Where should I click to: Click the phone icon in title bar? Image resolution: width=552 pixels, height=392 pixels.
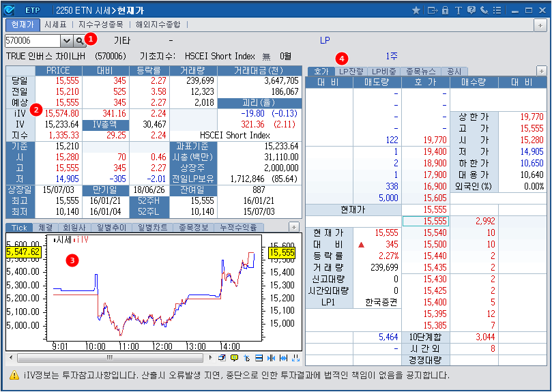484,10
